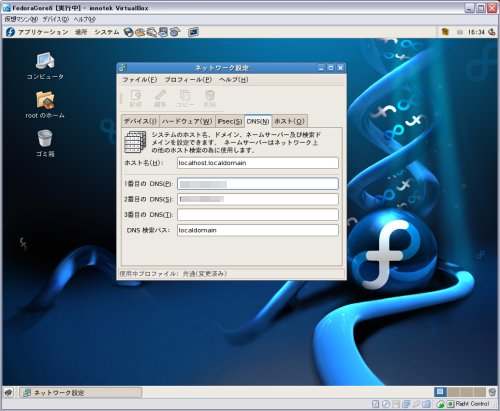Click the trash applet in the bottom panel
Screen dimensions: 500x411
492,392
